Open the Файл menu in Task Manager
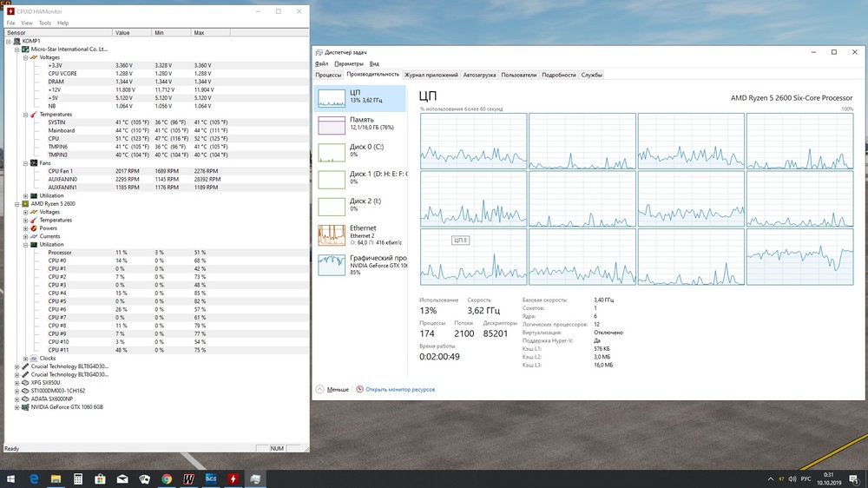Viewport: 868px width, 488px height. click(x=321, y=63)
